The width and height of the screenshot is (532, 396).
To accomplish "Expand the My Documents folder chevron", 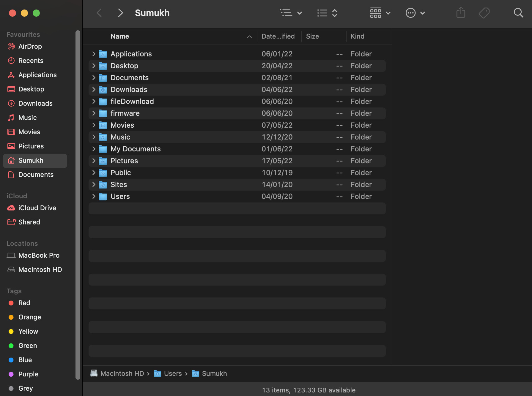I will click(x=94, y=149).
